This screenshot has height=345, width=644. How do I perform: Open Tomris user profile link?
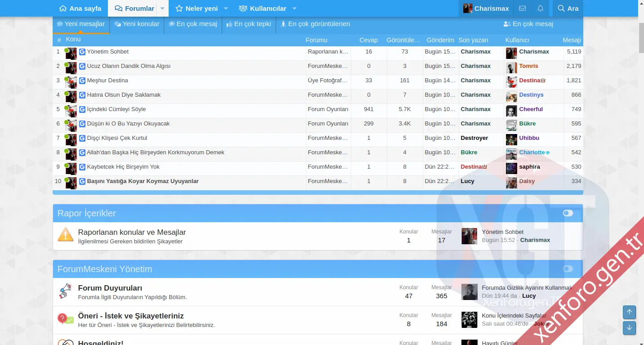click(528, 66)
